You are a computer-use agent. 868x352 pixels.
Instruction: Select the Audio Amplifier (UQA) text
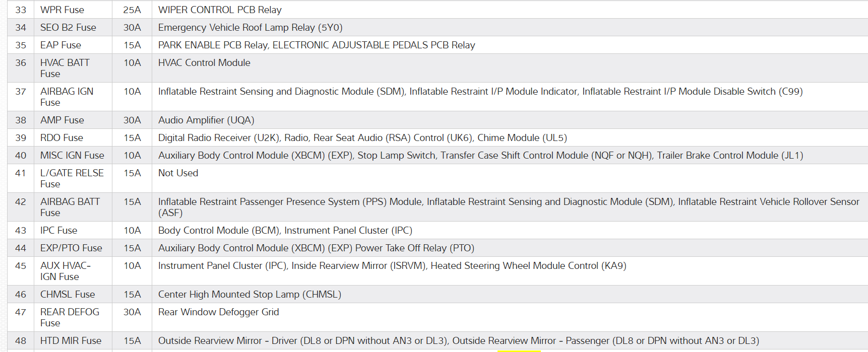(x=206, y=120)
